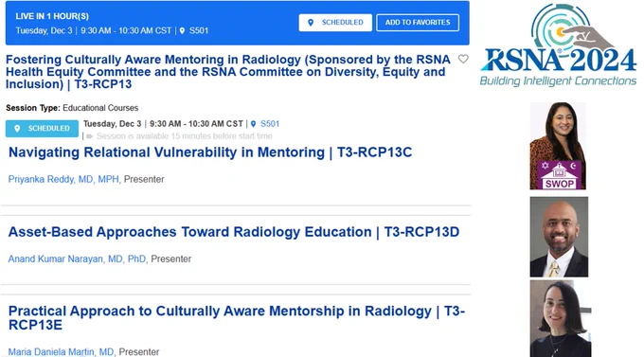Click the location pin beside the S501 link

click(x=254, y=124)
